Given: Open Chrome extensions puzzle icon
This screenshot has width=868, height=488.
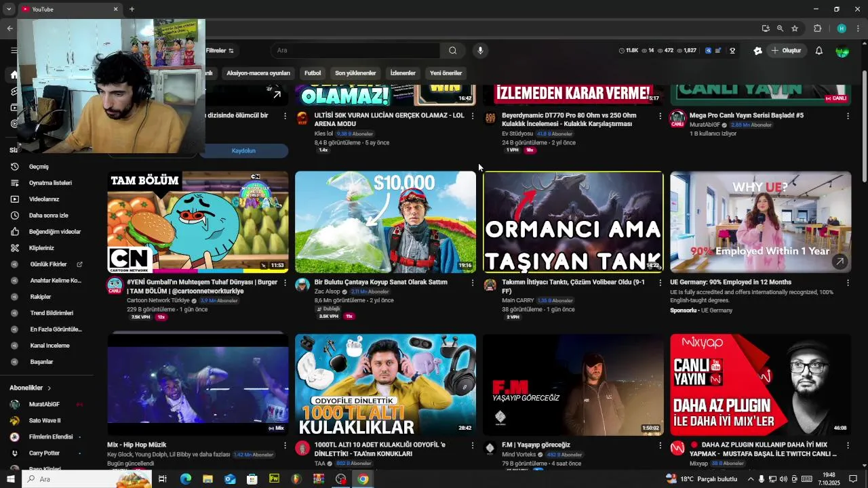Looking at the screenshot, I should click(817, 28).
